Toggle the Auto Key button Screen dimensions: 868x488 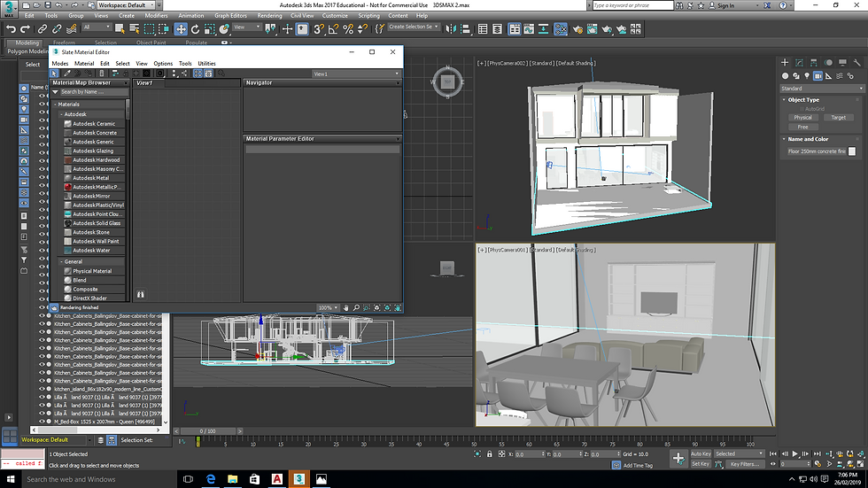[701, 453]
